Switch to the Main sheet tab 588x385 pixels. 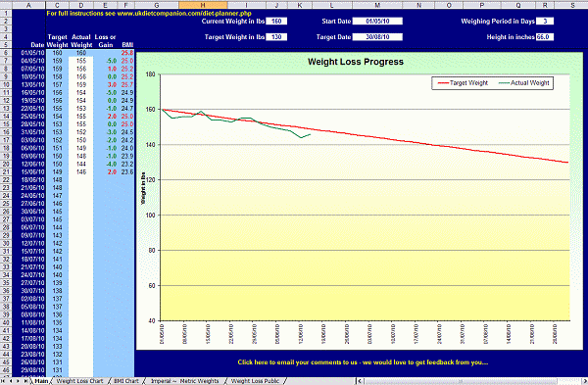tap(41, 381)
